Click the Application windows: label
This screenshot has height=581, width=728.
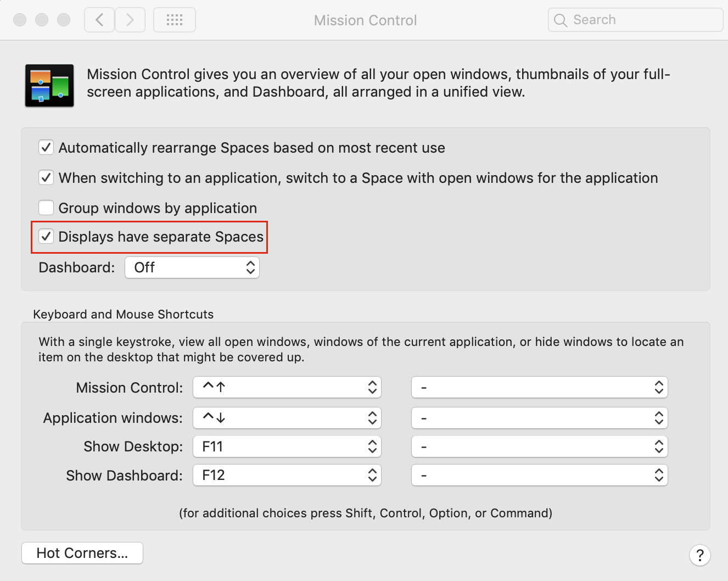pyautogui.click(x=113, y=418)
